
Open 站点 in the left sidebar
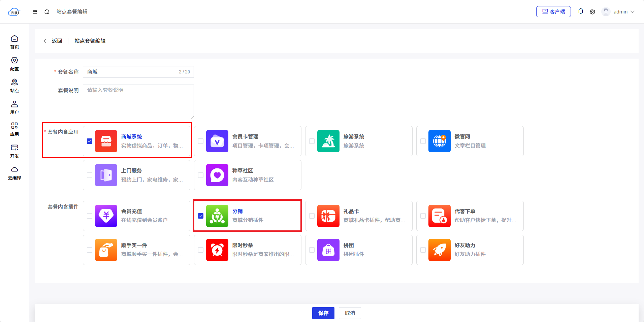(x=14, y=86)
